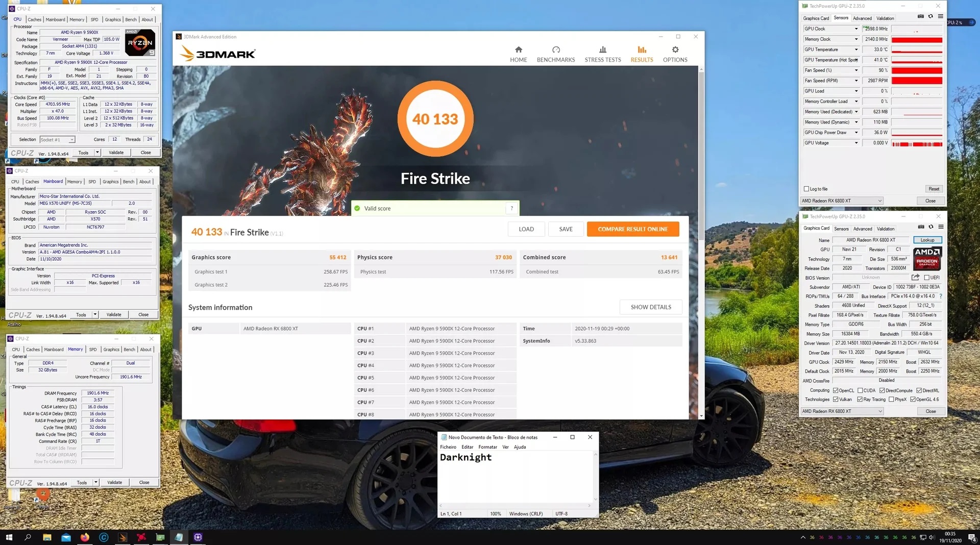Viewport: 980px width, 545px height.
Task: Open the 3DMark Results section
Action: [642, 54]
